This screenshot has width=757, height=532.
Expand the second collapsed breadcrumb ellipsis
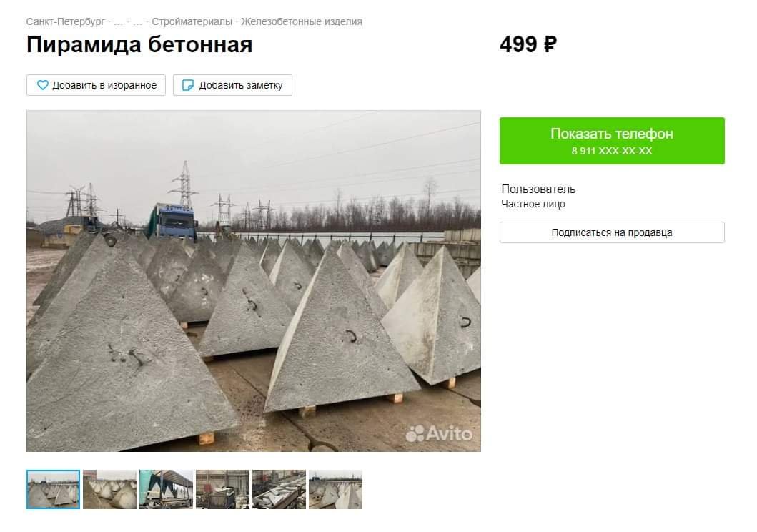point(137,22)
